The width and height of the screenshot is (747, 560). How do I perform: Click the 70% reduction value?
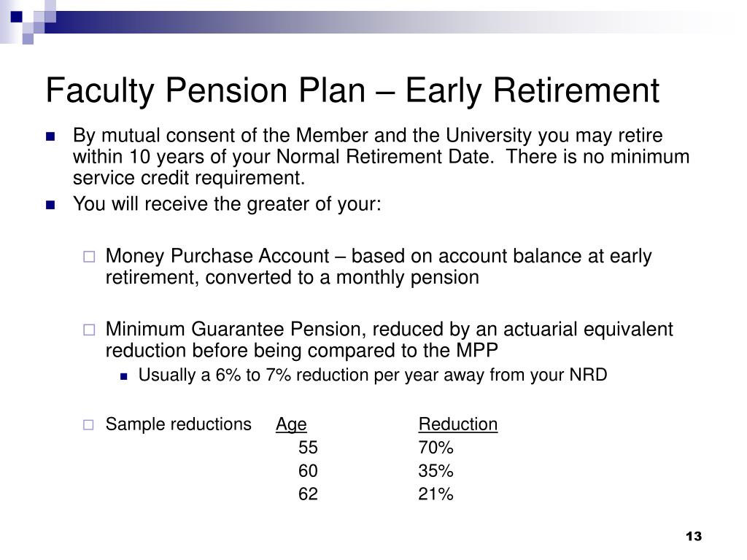(x=436, y=448)
